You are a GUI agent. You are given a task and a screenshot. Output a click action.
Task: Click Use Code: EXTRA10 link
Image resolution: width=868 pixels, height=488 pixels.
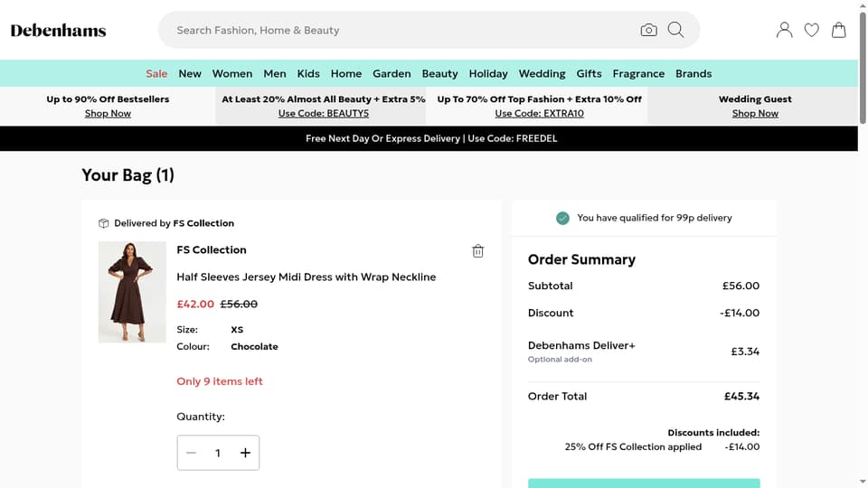pos(539,114)
